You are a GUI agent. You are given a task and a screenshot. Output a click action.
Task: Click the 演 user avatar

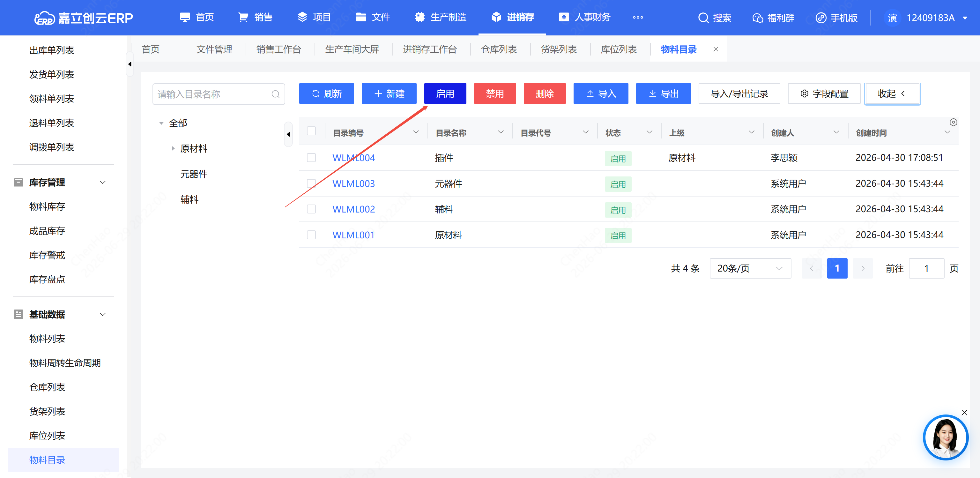892,18
